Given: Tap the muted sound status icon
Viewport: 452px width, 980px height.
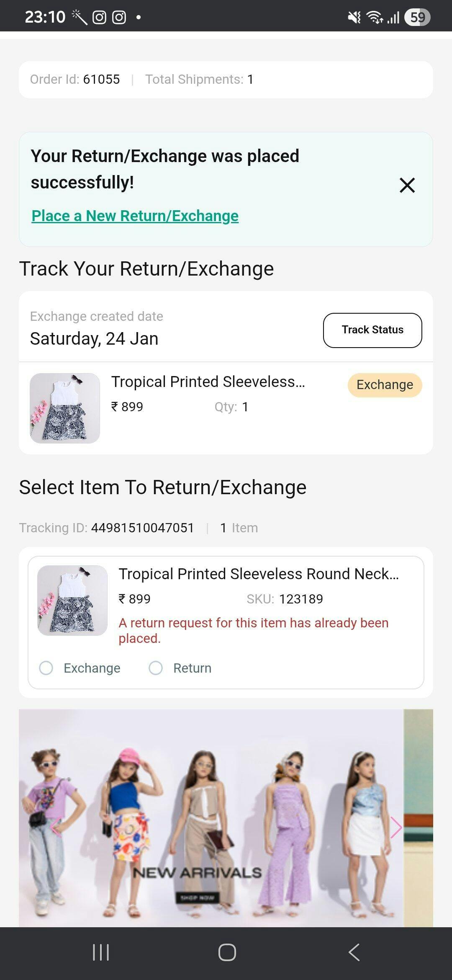Looking at the screenshot, I should pos(354,17).
